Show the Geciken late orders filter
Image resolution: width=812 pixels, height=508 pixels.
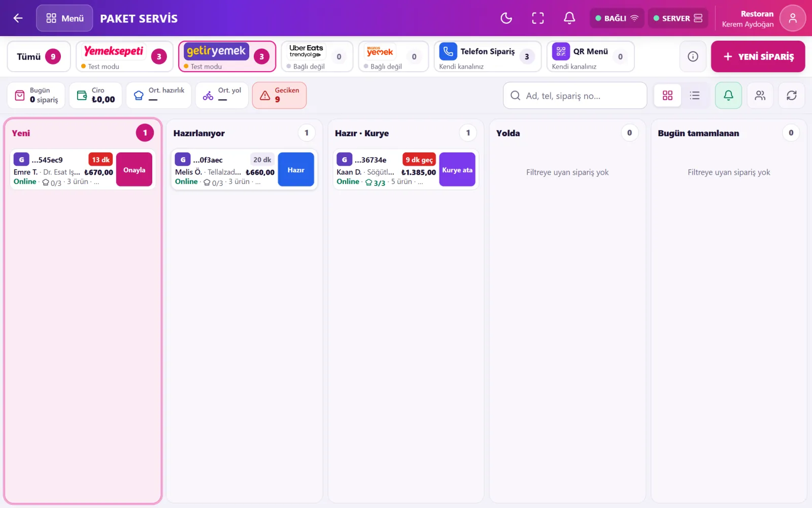tap(279, 96)
